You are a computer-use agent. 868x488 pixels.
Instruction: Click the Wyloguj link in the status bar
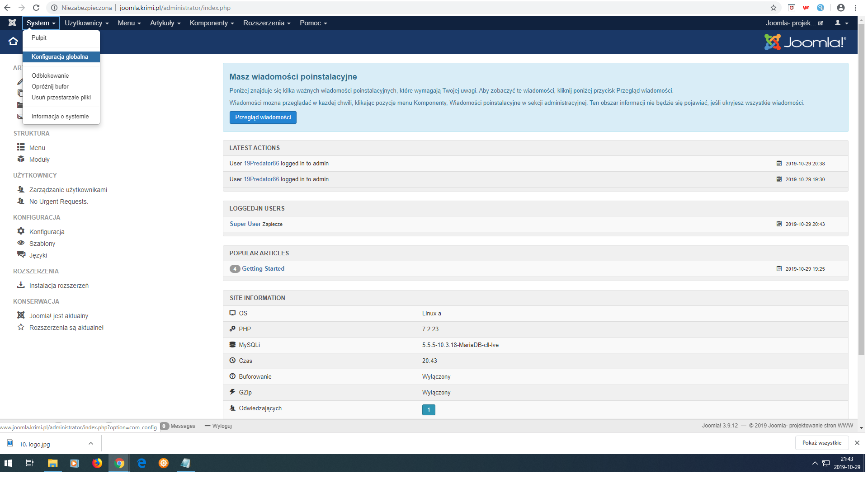(x=222, y=426)
